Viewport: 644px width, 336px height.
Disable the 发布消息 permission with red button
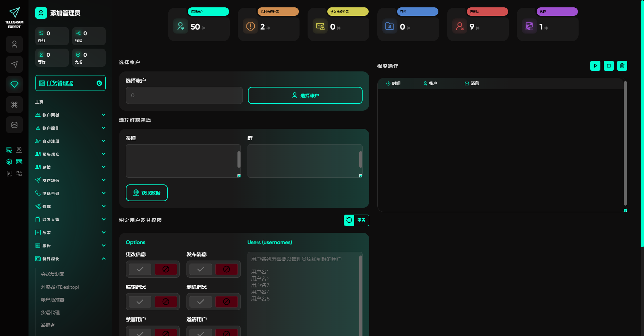226,269
